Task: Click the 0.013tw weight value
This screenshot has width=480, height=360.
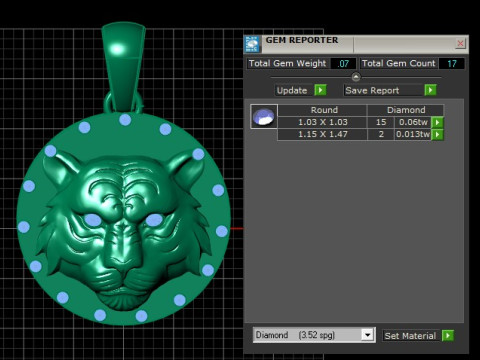Action: (x=413, y=134)
